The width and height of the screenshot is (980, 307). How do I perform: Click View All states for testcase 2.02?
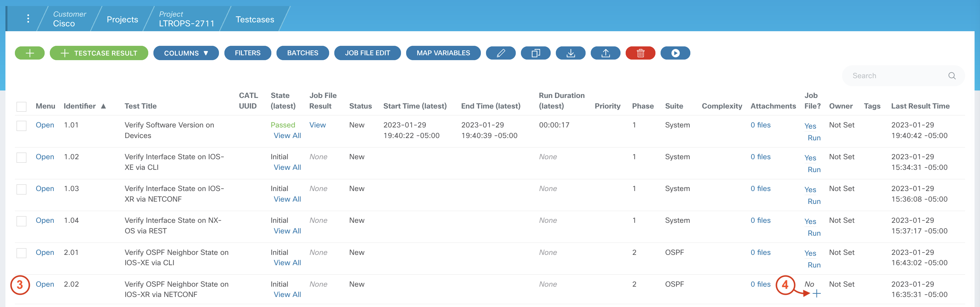287,294
